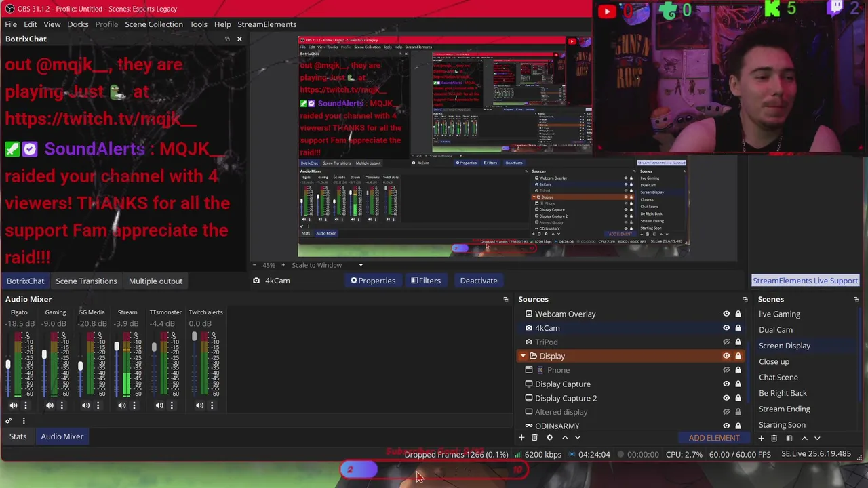Hide the 4kCam source
The height and width of the screenshot is (488, 868).
tap(726, 328)
